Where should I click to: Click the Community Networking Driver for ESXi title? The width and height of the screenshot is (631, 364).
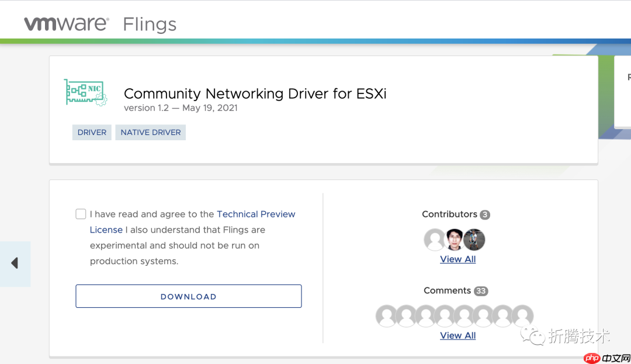255,93
